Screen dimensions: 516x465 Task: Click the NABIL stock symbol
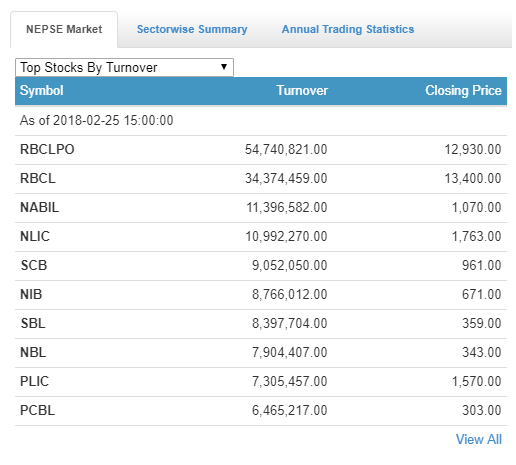point(40,208)
